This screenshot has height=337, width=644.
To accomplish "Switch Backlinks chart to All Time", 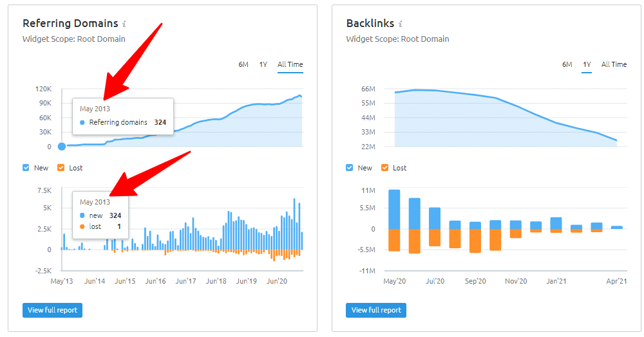I will coord(614,64).
